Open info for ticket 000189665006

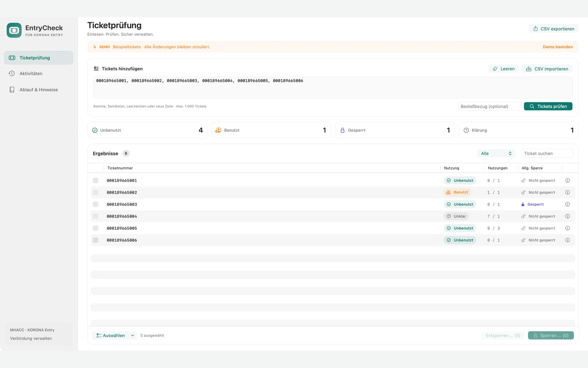[567, 240]
